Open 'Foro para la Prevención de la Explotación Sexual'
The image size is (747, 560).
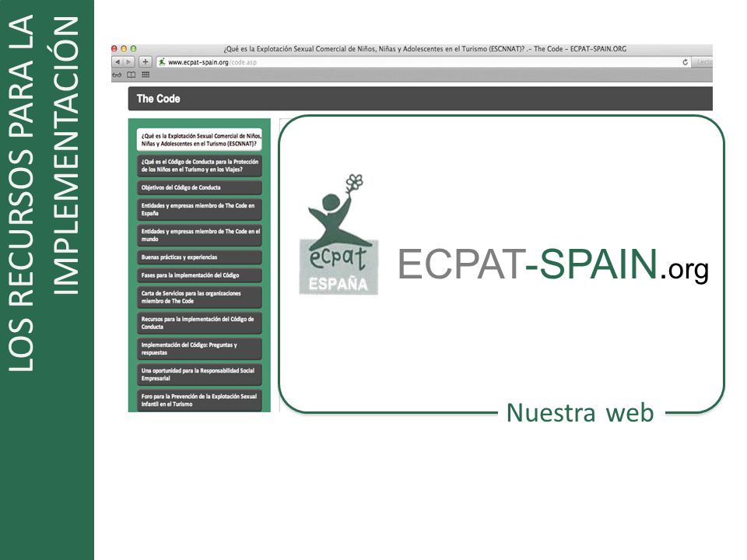tap(200, 400)
